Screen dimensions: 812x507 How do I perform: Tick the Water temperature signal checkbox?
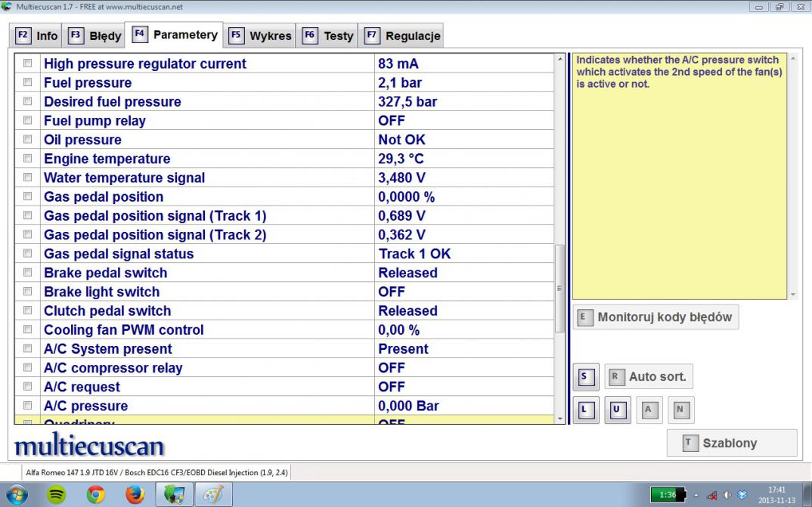coord(27,178)
